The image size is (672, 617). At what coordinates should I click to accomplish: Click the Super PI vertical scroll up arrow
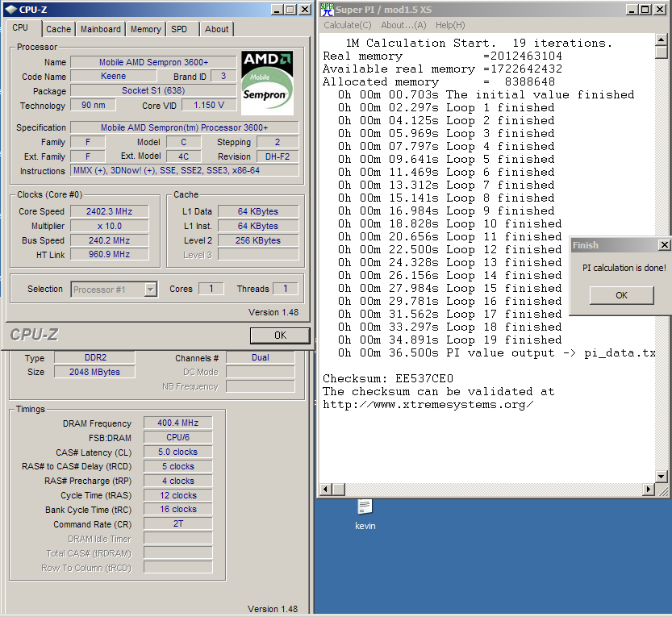(662, 40)
